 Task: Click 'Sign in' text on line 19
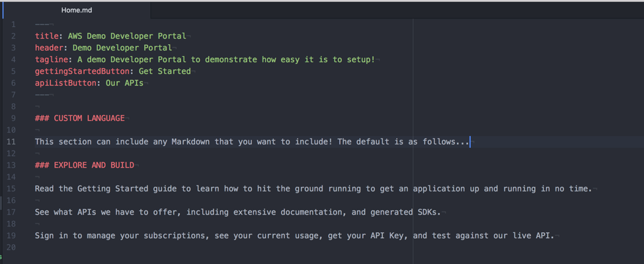point(52,236)
